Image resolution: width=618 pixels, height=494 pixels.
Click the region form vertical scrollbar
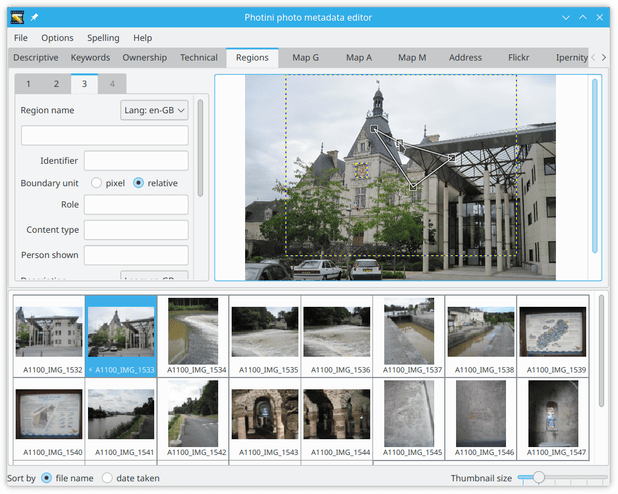(x=200, y=148)
